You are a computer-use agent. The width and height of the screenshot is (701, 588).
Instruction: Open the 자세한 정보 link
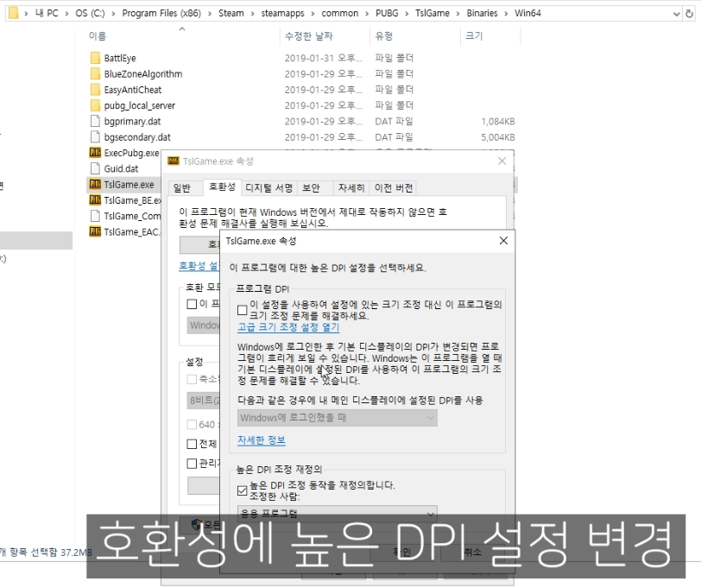pos(261,440)
